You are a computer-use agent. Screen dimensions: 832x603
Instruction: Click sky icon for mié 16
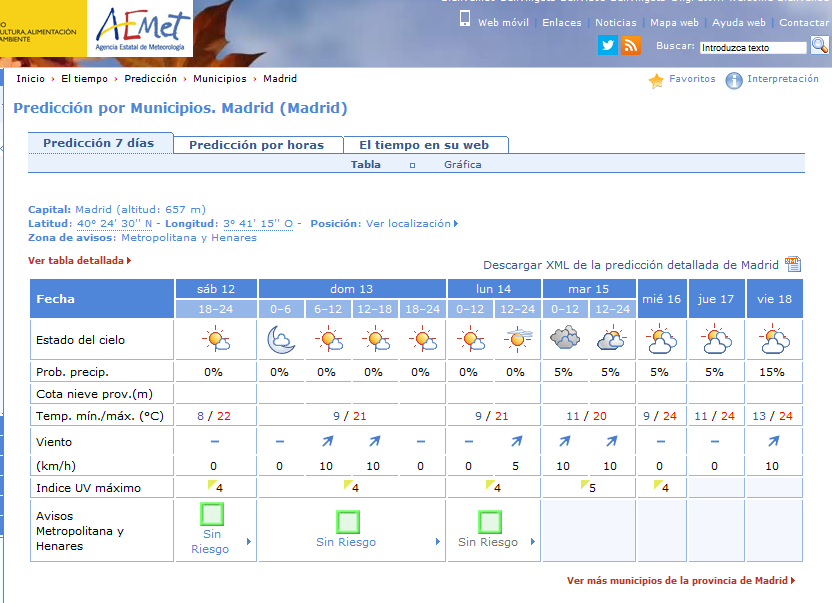click(662, 339)
